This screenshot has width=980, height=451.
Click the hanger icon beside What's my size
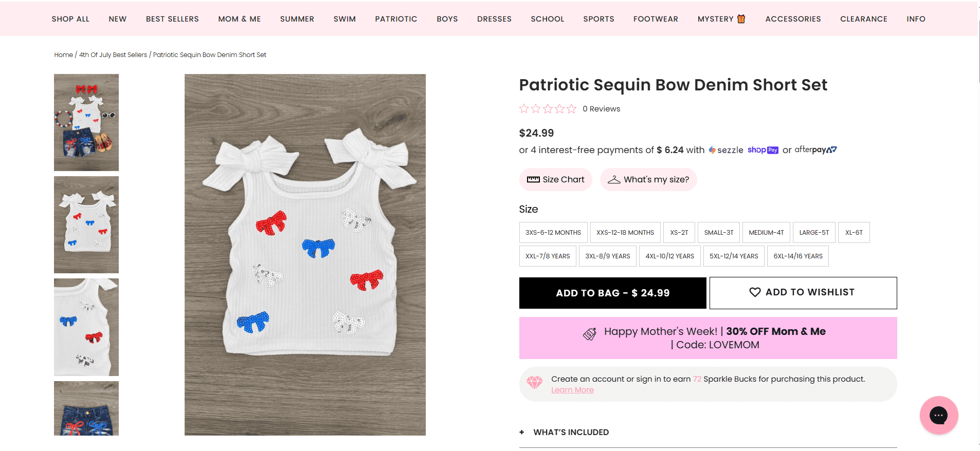tap(614, 179)
